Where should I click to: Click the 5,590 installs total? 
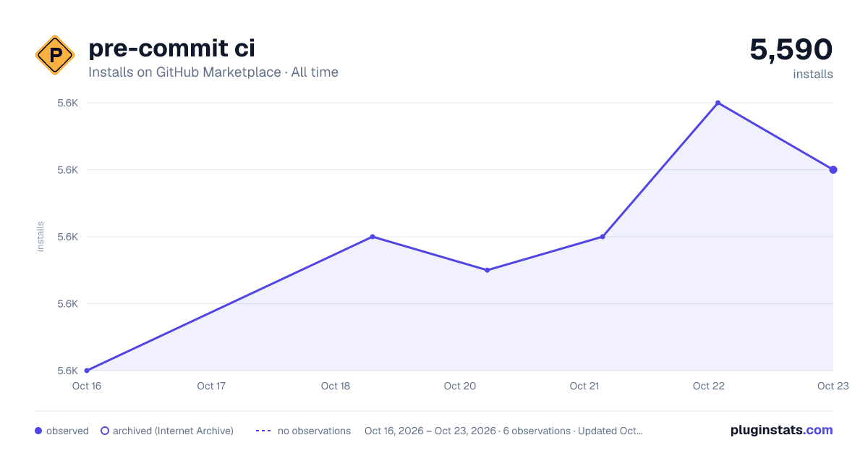pos(791,50)
